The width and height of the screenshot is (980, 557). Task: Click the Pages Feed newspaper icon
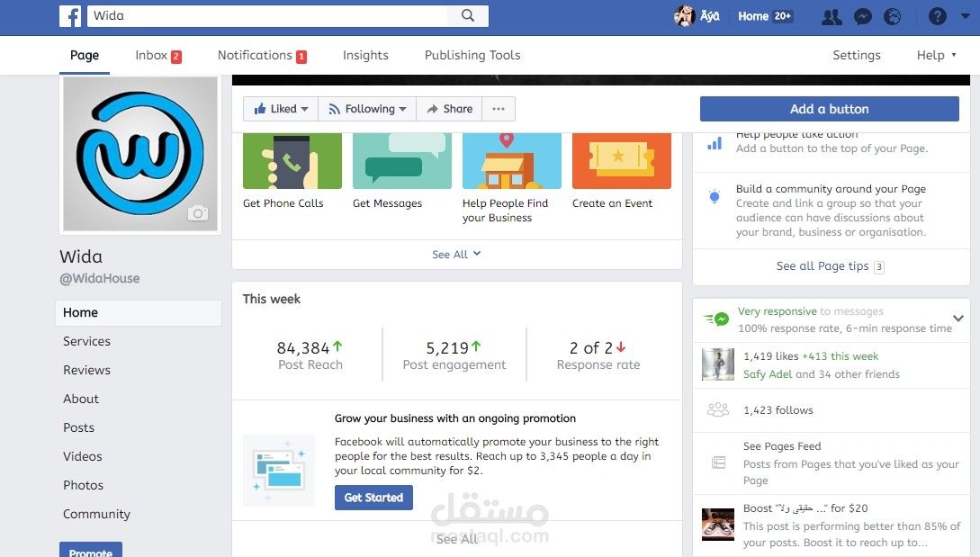coord(719,463)
